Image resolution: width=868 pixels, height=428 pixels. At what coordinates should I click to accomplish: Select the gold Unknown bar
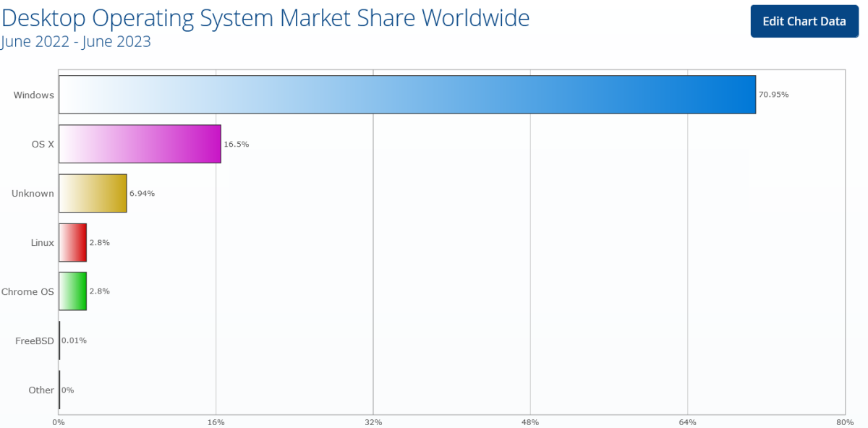93,193
